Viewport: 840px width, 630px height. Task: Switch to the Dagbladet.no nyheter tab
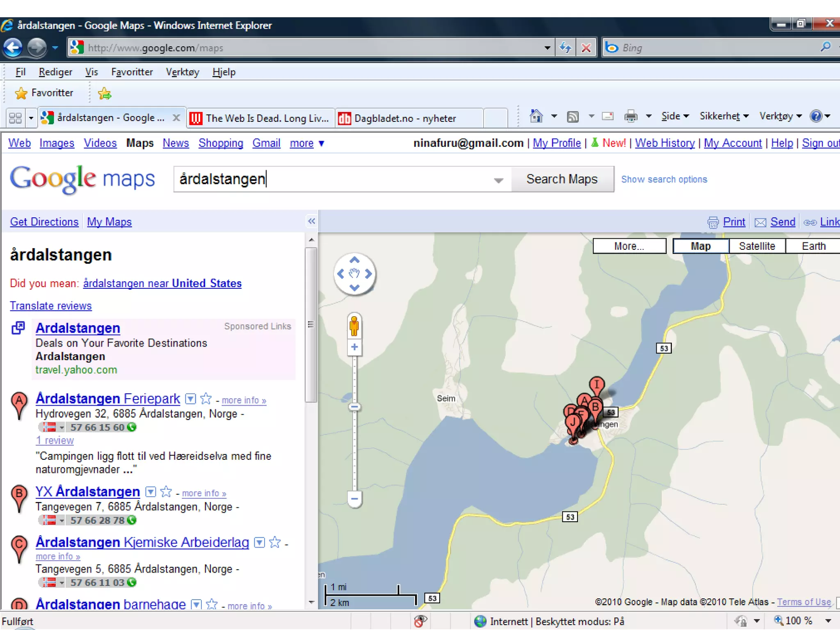tap(404, 119)
